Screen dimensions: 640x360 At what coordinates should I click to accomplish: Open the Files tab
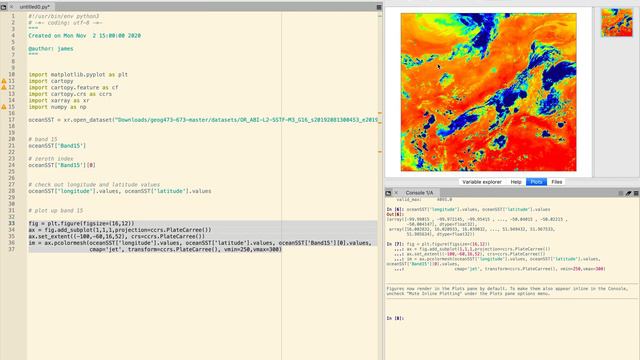[557, 182]
